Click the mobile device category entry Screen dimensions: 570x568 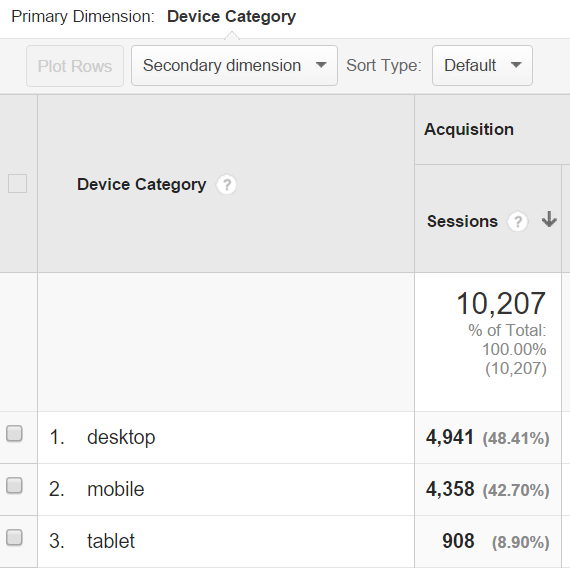[x=116, y=489]
